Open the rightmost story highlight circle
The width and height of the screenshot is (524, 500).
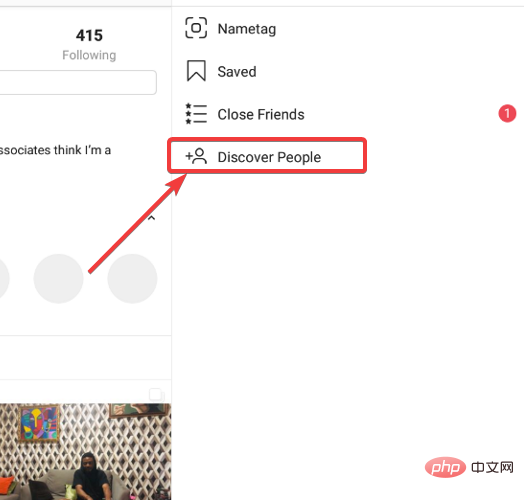[x=132, y=279]
